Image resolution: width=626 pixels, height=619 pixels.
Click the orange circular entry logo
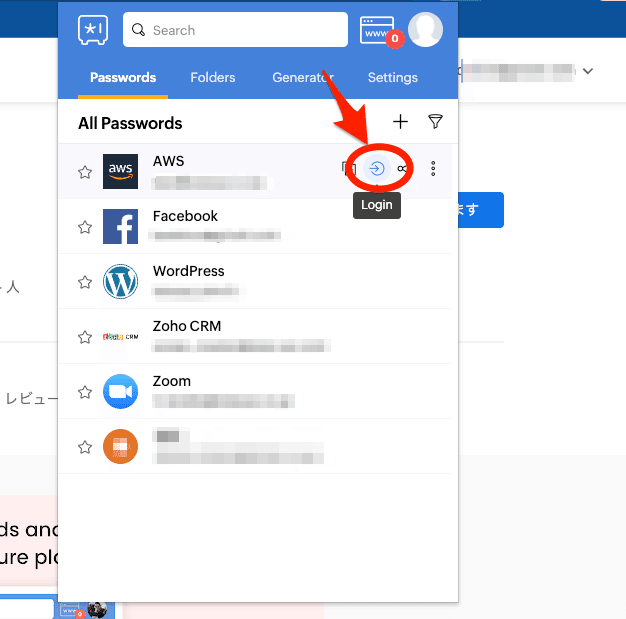point(120,446)
